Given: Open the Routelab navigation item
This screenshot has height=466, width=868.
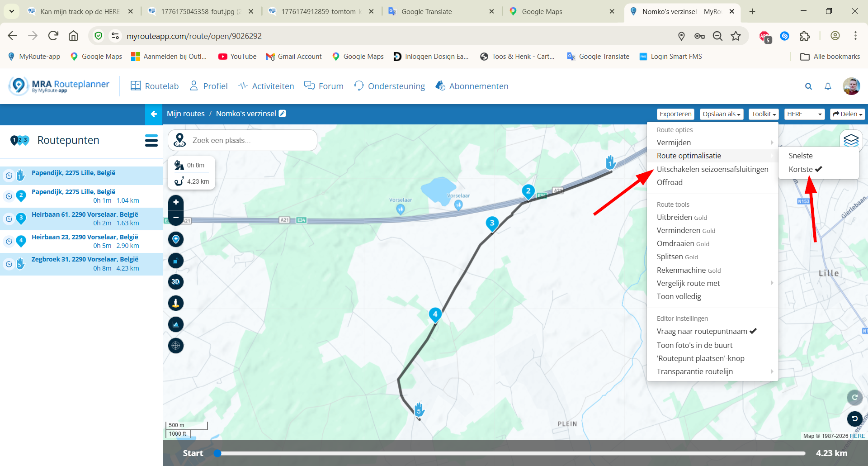Looking at the screenshot, I should [155, 86].
